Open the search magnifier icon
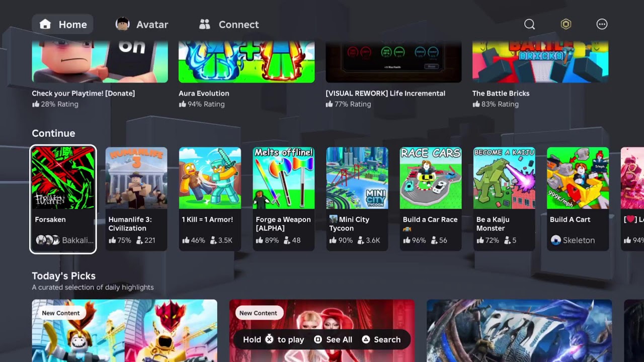Screen dimensions: 644x362 point(529,24)
